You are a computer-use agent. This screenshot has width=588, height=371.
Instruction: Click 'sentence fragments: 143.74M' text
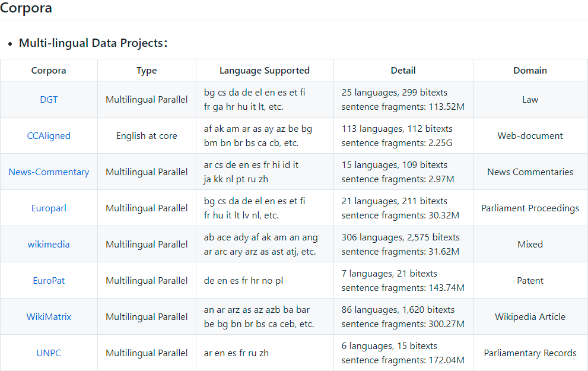(x=403, y=288)
